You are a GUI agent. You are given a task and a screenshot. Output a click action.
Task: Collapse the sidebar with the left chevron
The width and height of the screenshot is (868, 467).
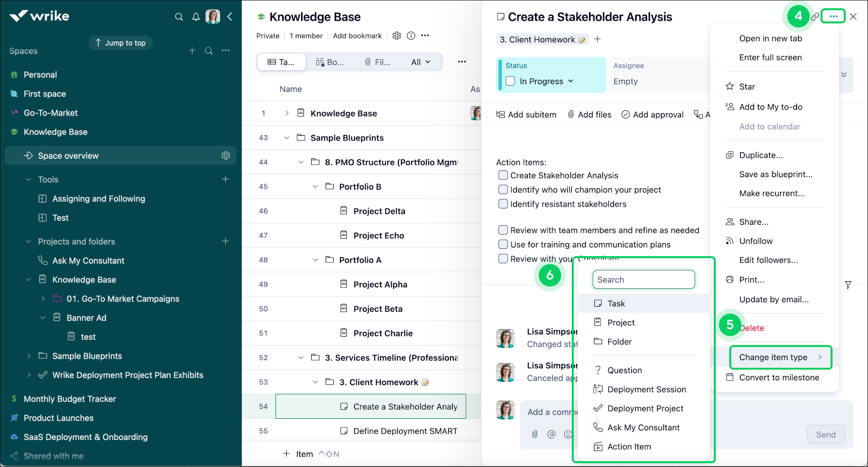pyautogui.click(x=230, y=17)
